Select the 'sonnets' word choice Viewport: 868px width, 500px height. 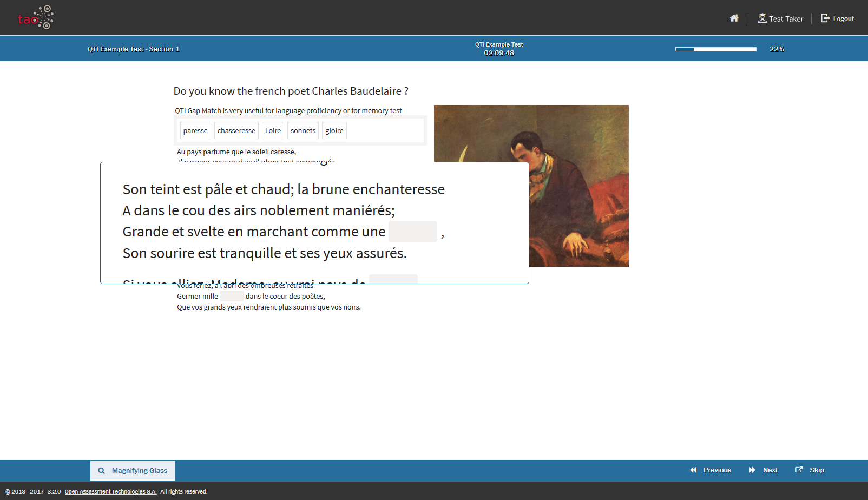[x=303, y=130]
